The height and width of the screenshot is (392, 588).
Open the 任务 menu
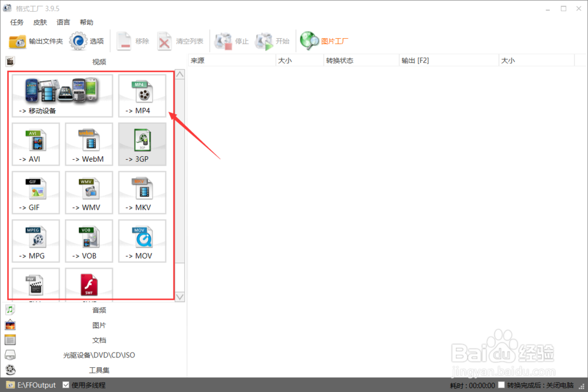pos(16,22)
